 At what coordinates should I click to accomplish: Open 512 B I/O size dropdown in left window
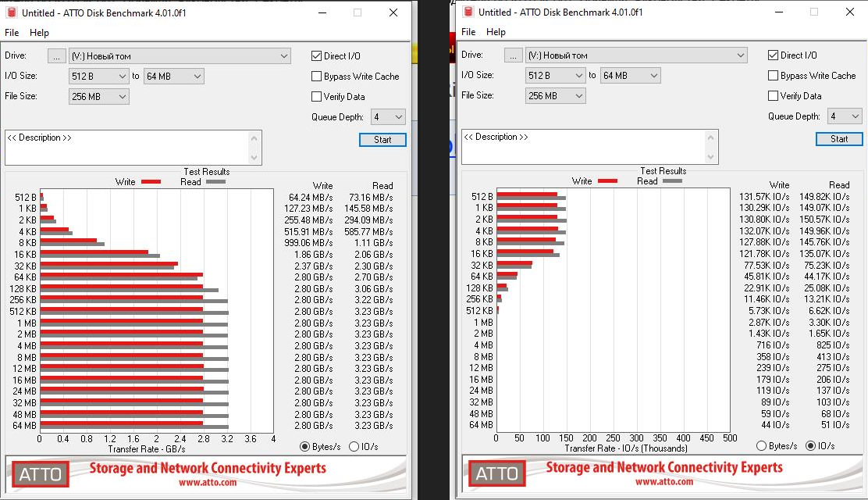99,77
